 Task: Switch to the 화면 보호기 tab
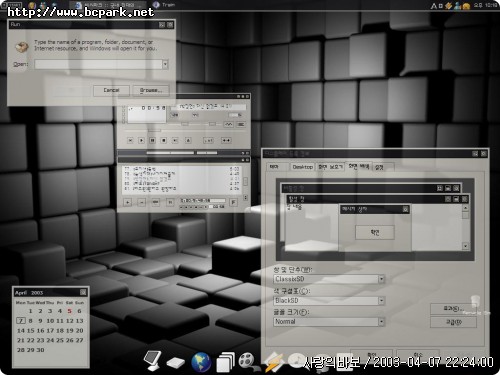coord(330,167)
